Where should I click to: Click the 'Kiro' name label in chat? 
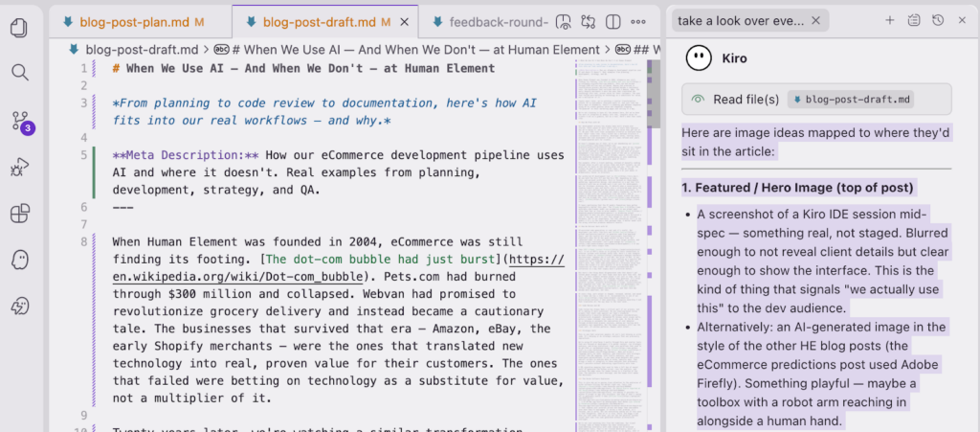click(734, 58)
